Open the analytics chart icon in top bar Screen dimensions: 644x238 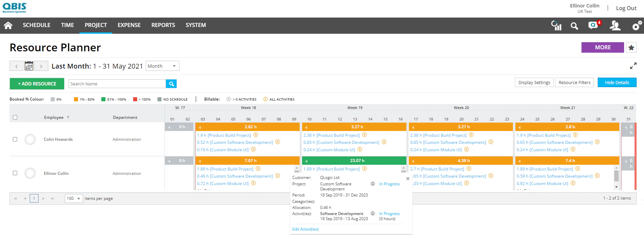[x=556, y=25]
